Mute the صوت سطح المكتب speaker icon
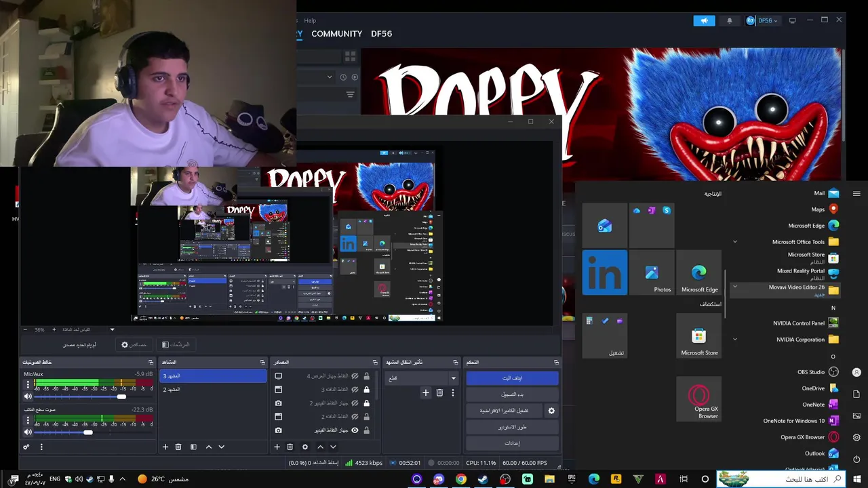 pos(28,432)
